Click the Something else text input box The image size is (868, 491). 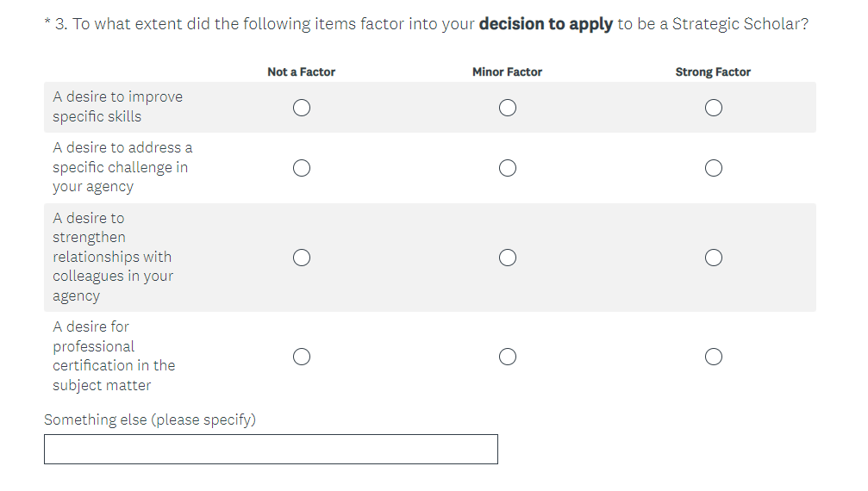[271, 449]
